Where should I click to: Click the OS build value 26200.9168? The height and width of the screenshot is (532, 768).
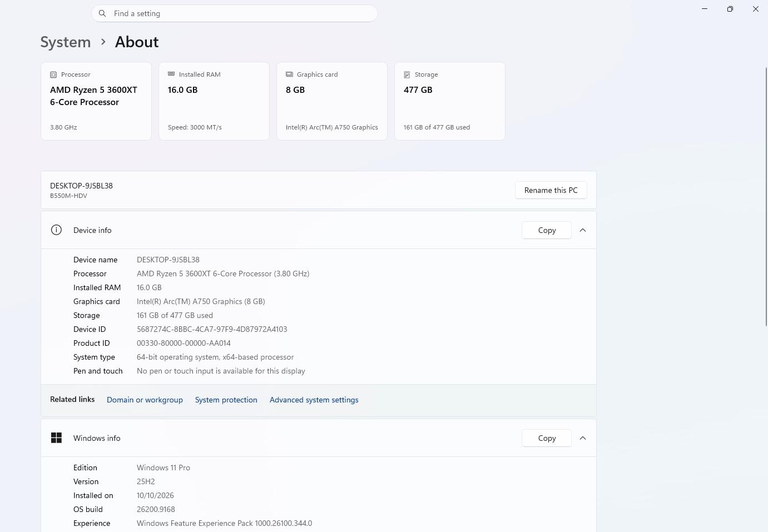[x=156, y=509]
